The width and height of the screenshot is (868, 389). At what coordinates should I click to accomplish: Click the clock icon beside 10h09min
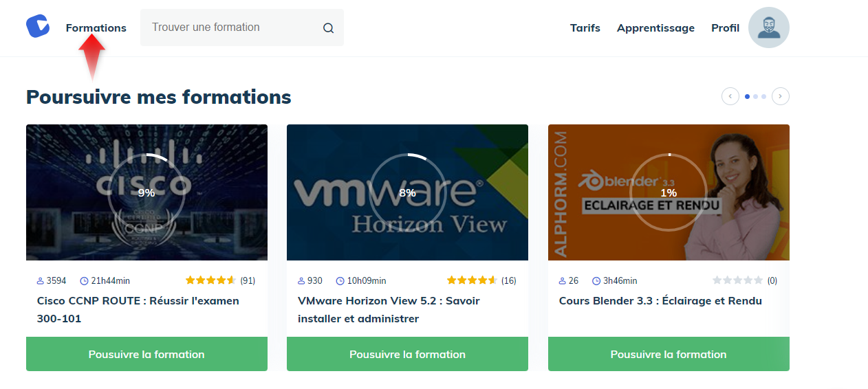point(340,281)
